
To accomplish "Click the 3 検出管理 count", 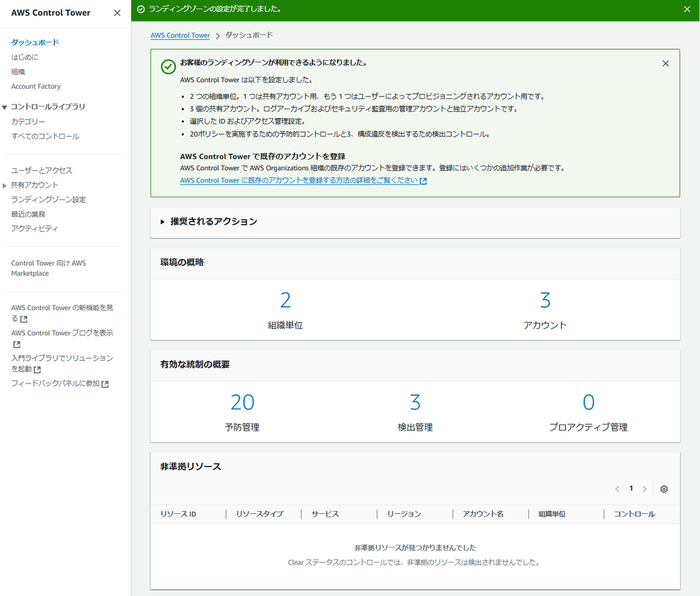I will (415, 403).
